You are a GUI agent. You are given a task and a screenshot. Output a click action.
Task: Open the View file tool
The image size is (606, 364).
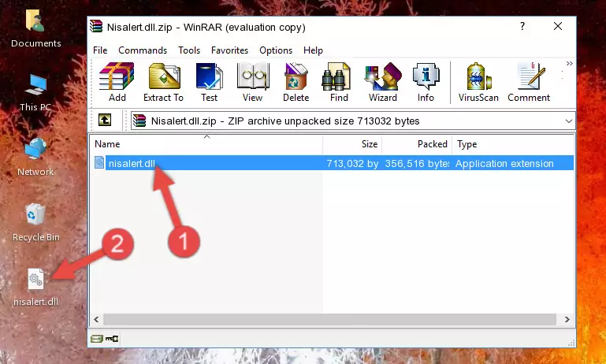tap(253, 82)
